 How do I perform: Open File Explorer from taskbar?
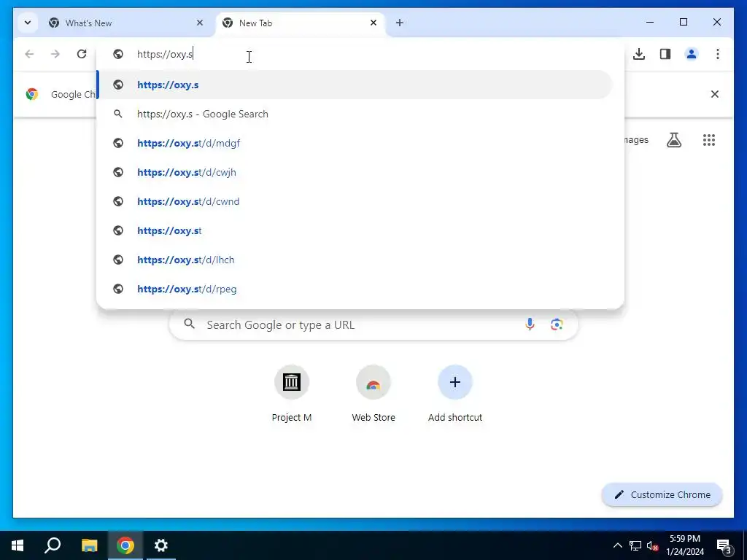coord(89,545)
